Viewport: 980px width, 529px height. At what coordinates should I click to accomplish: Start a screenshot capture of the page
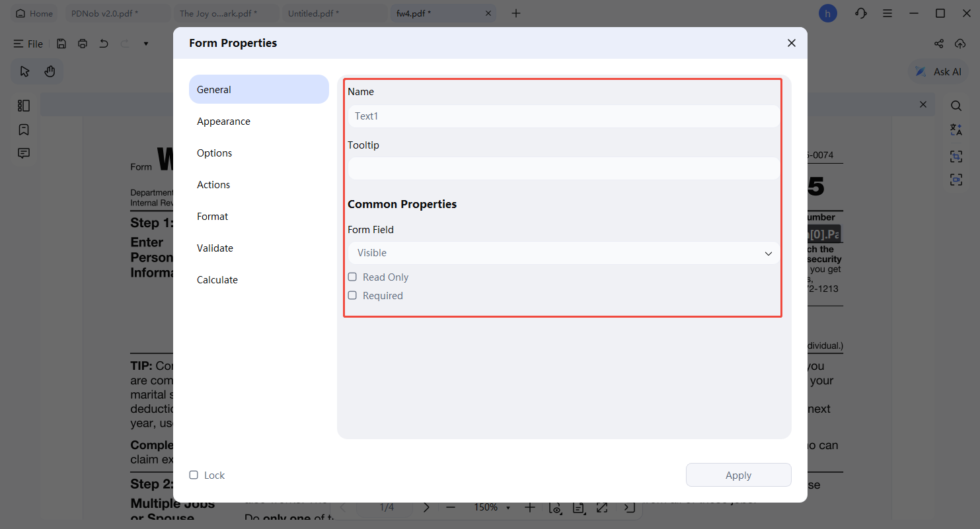point(956,156)
